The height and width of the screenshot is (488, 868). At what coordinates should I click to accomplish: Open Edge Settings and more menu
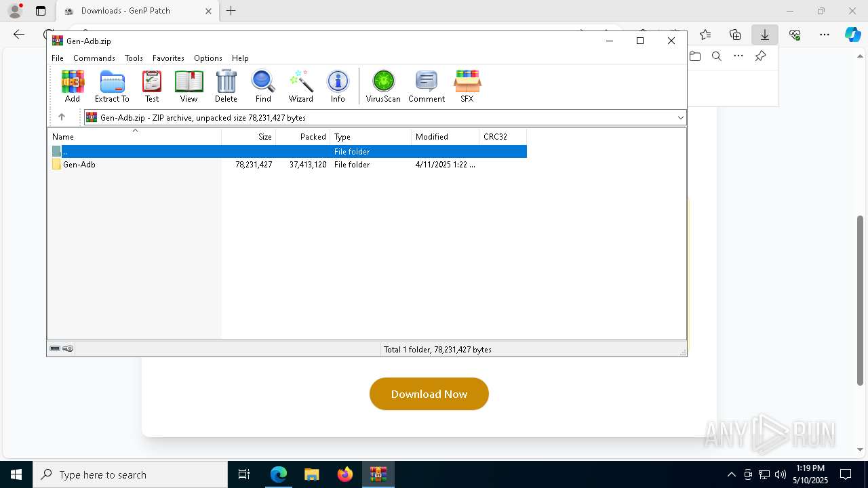[825, 35]
